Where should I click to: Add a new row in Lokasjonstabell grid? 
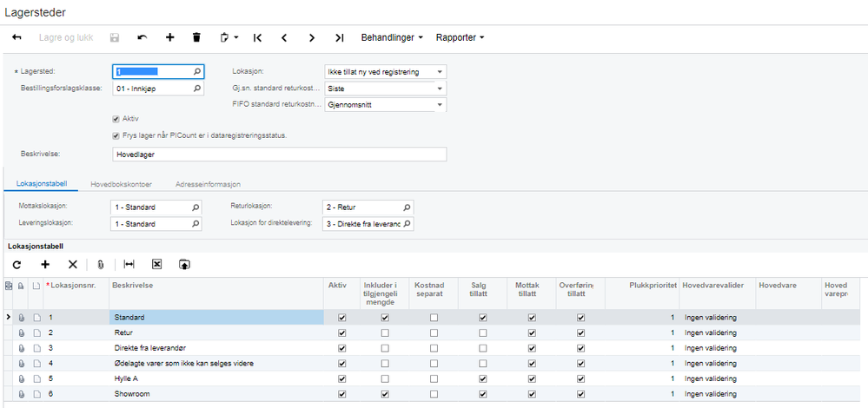[45, 265]
